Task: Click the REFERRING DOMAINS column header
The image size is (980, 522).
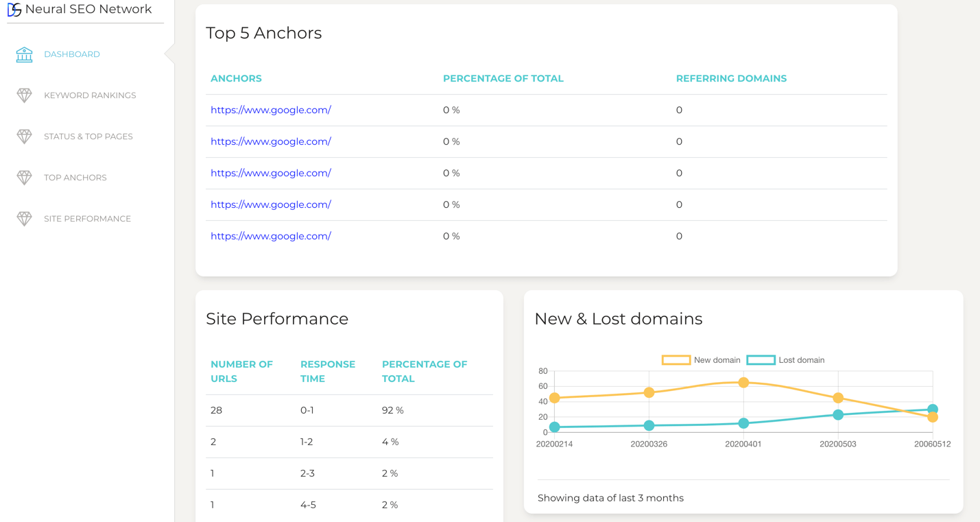Action: tap(731, 79)
